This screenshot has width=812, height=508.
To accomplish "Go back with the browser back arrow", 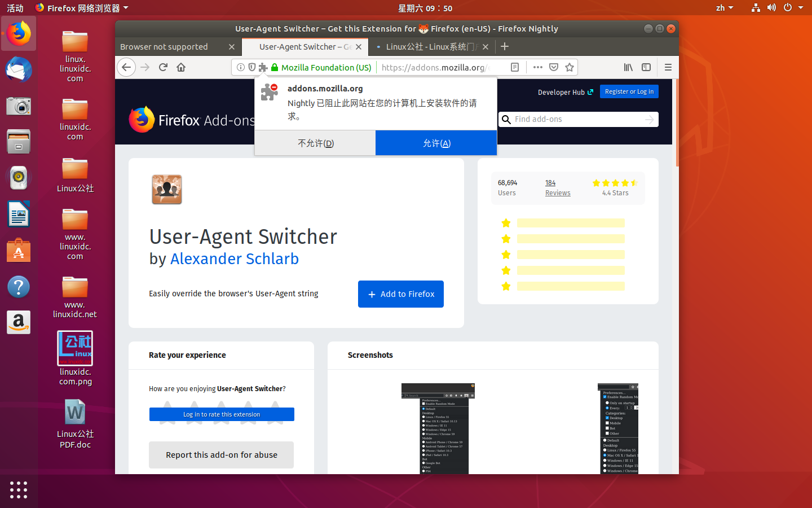I will pos(126,67).
